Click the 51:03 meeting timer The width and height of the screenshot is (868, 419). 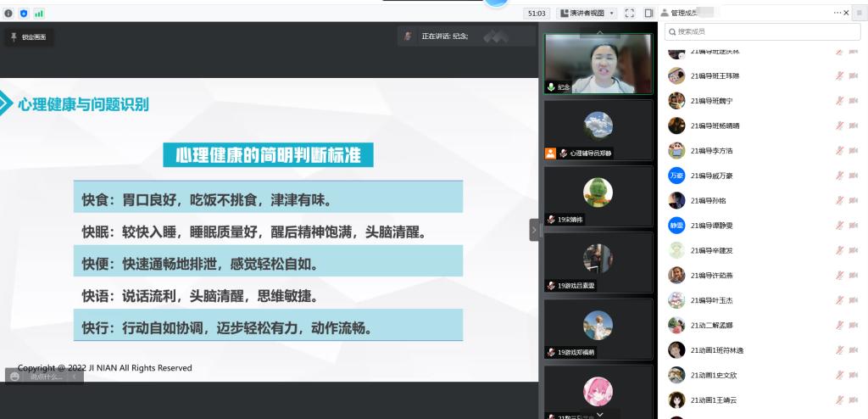coord(537,13)
